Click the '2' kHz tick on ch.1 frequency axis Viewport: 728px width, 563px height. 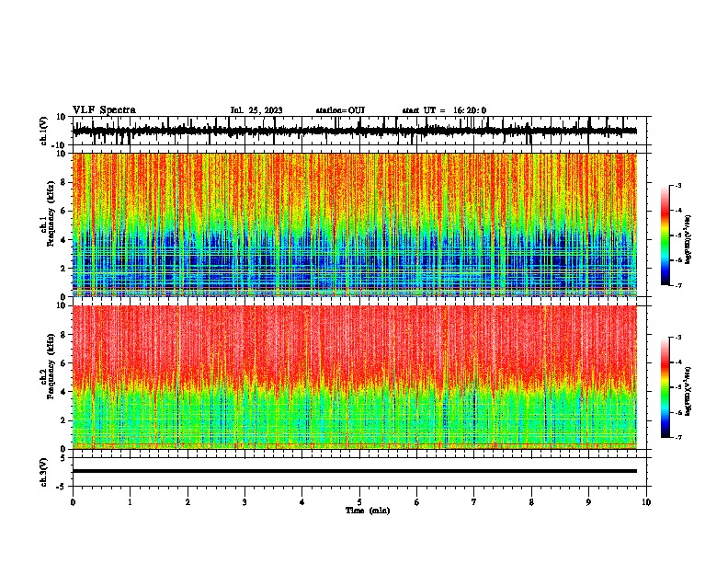[63, 268]
